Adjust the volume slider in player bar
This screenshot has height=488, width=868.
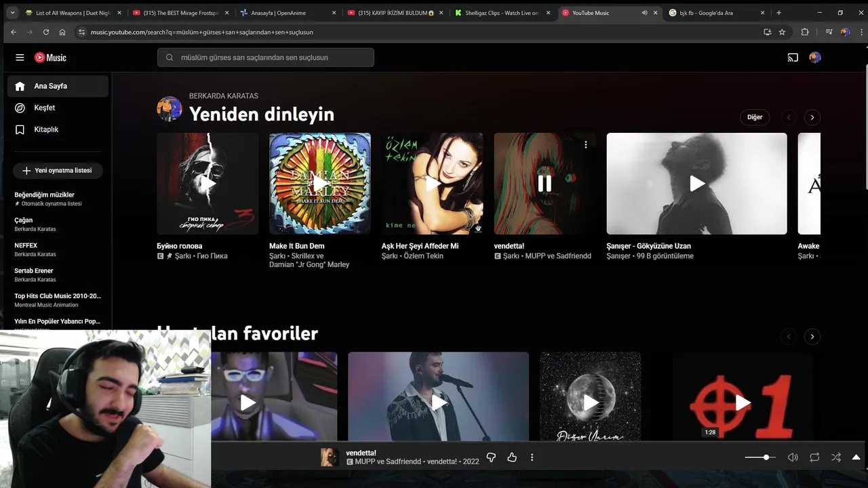760,457
